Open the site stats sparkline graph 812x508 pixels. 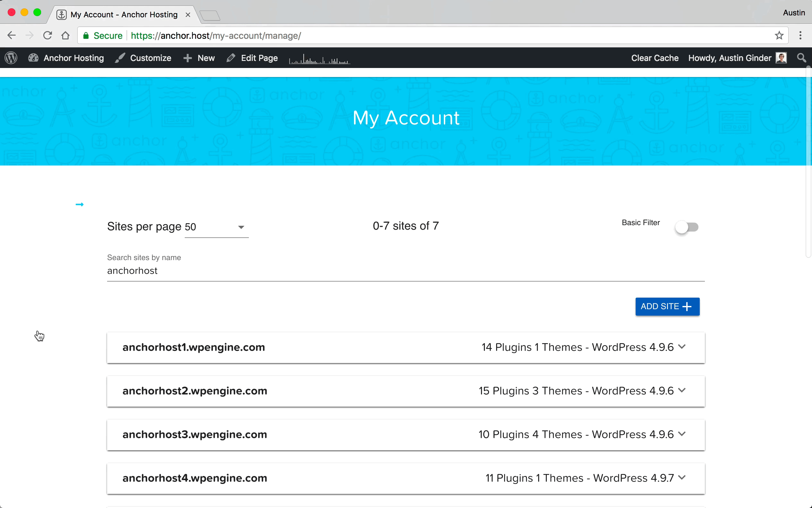point(319,59)
